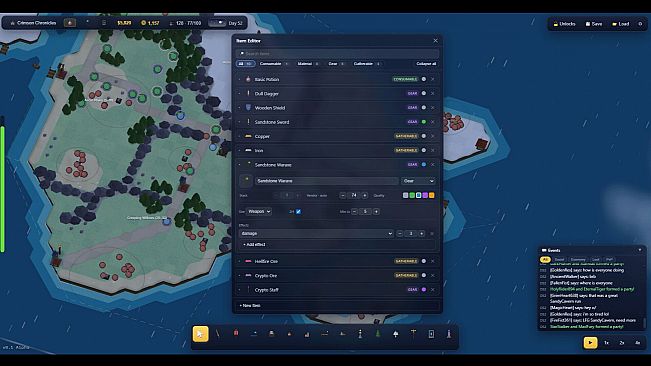This screenshot has width=651, height=366.
Task: Toggle Crypto Staff purple rarity dot
Action: click(x=423, y=290)
